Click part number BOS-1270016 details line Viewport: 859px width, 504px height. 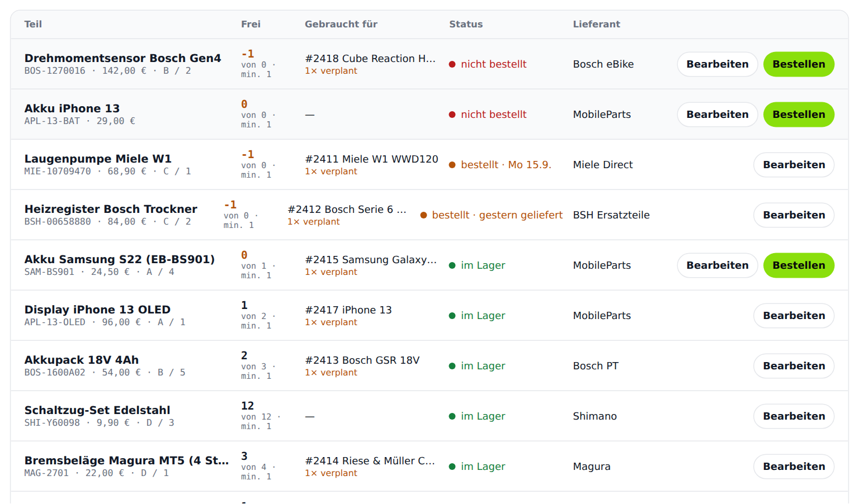[107, 71]
